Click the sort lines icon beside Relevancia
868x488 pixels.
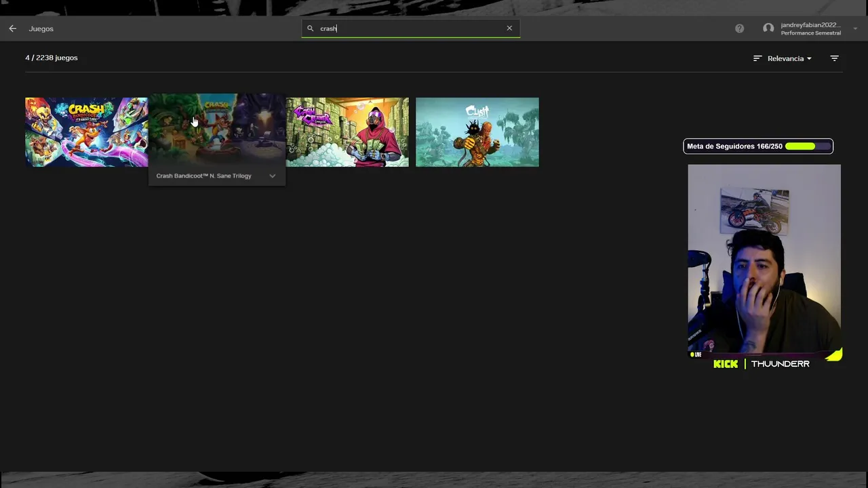tap(757, 58)
